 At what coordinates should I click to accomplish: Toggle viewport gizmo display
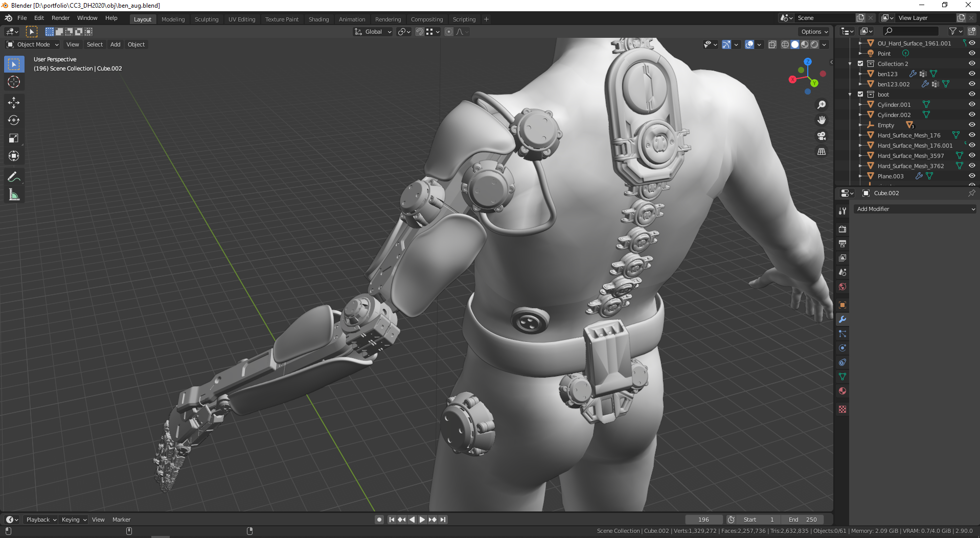coord(726,44)
